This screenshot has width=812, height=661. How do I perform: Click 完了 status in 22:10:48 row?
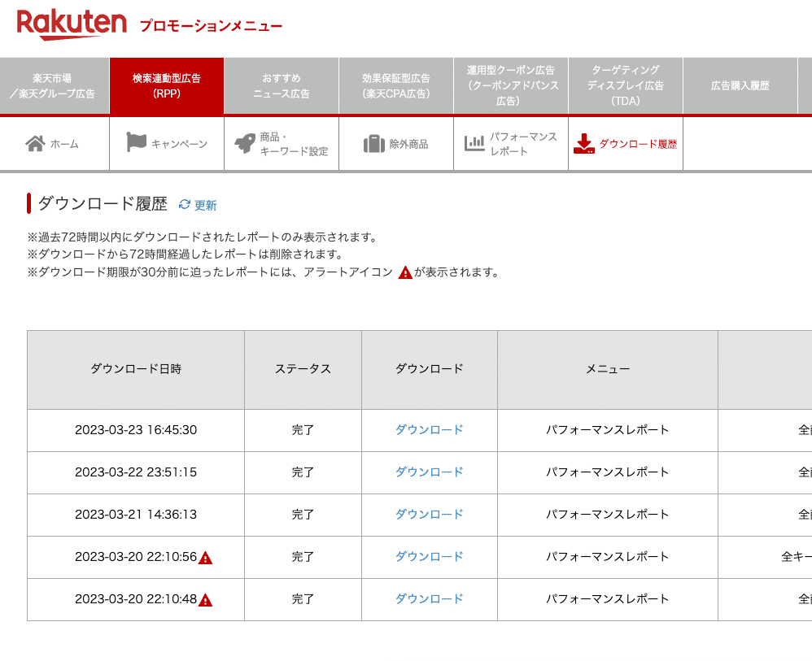[303, 599]
